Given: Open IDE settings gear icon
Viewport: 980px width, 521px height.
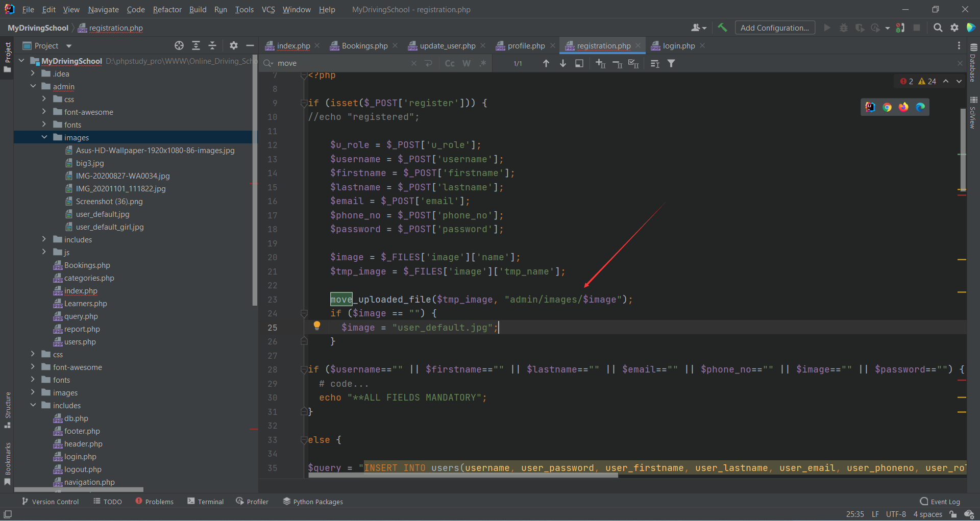Looking at the screenshot, I should pyautogui.click(x=954, y=28).
